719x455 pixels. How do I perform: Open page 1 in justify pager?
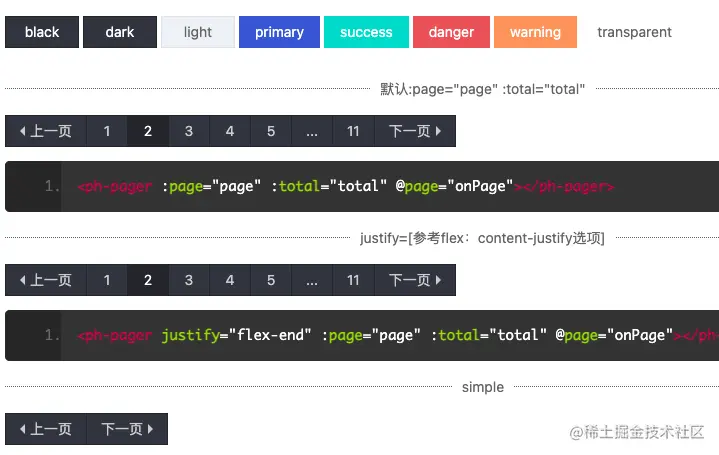pos(107,280)
